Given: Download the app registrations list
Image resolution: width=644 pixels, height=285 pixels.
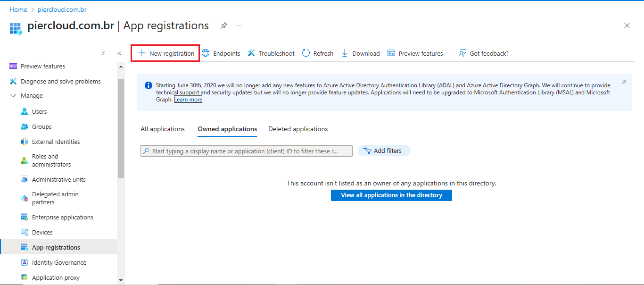Looking at the screenshot, I should click(x=360, y=53).
